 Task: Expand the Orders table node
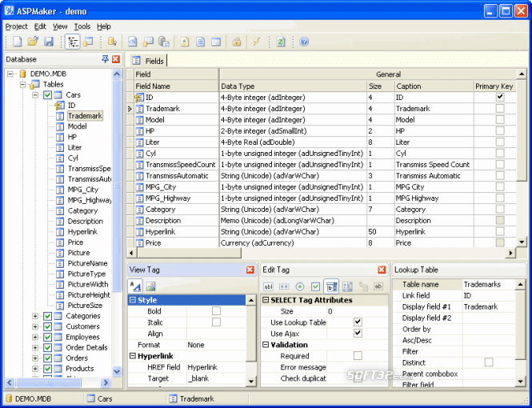pos(35,358)
